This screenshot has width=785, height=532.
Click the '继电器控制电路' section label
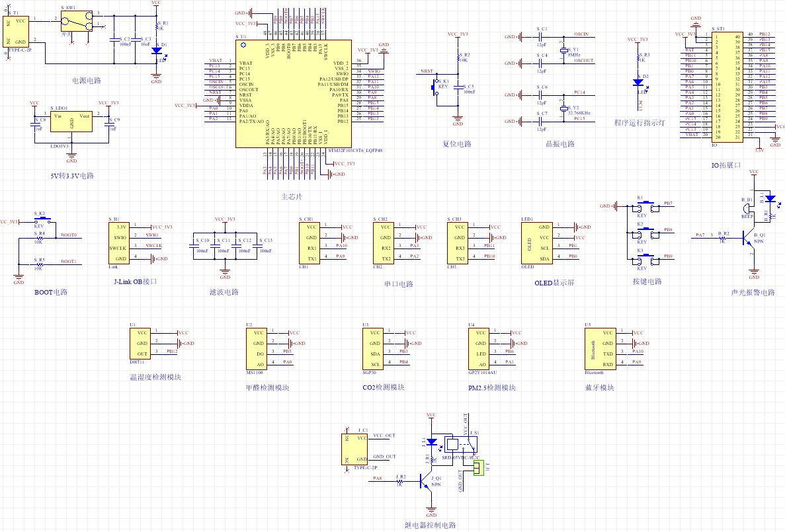pyautogui.click(x=430, y=525)
